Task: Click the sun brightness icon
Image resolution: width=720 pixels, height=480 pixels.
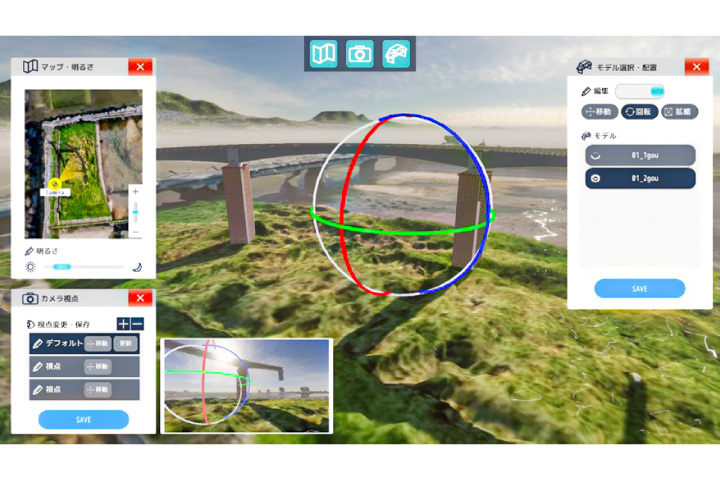Action: [x=30, y=267]
